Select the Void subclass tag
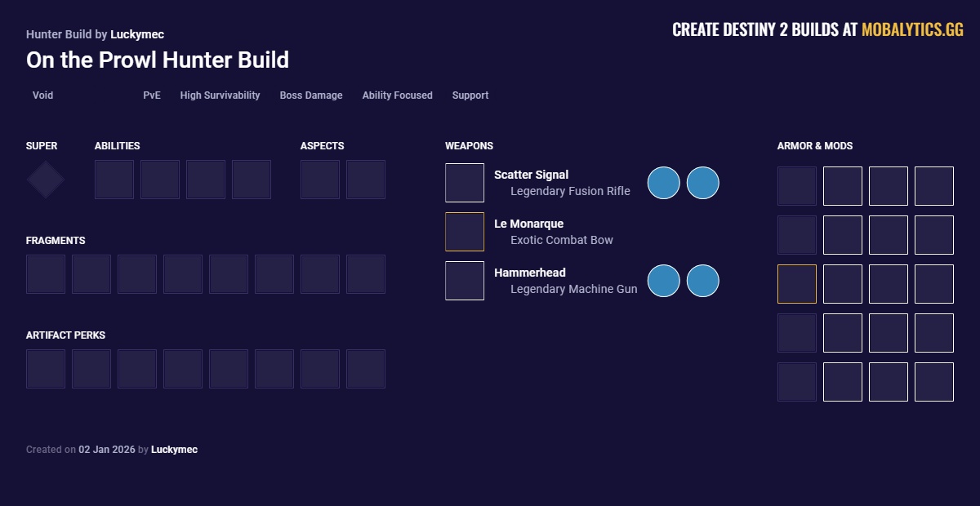The width and height of the screenshot is (980, 506). [42, 95]
